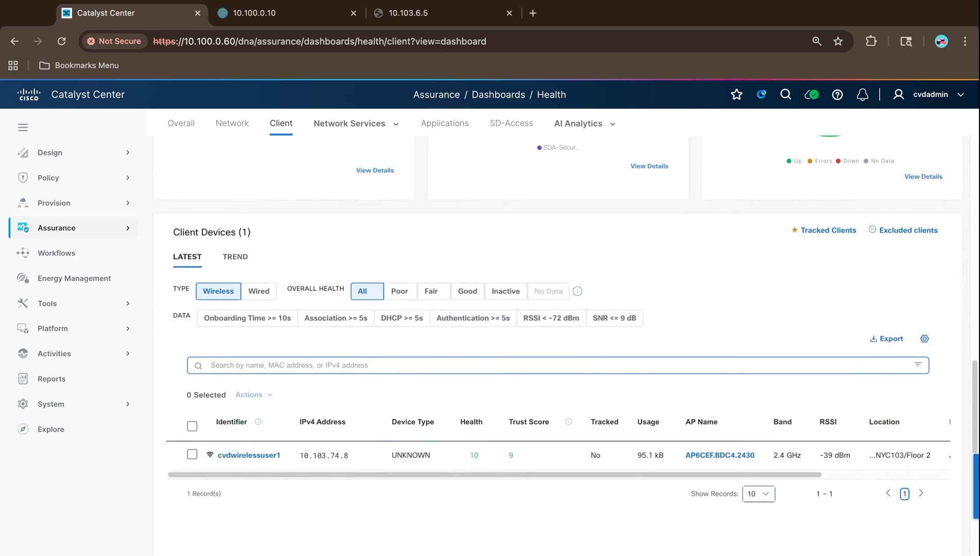Screen dimensions: 980x556
Task: Click the Platform sidebar icon
Action: 23,328
